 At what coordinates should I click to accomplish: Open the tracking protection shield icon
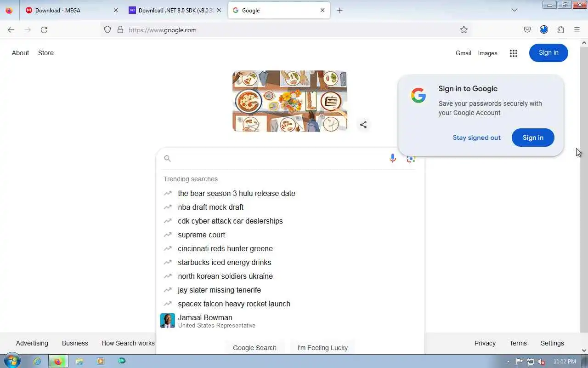click(107, 29)
